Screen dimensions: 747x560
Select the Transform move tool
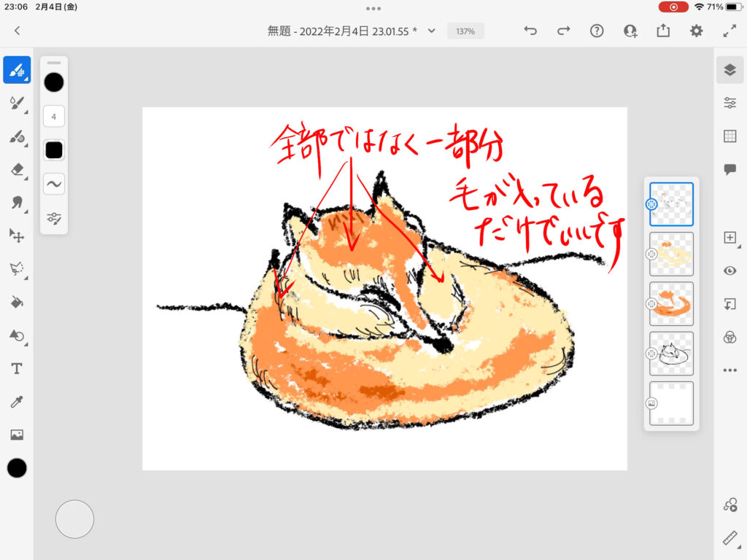pyautogui.click(x=17, y=236)
